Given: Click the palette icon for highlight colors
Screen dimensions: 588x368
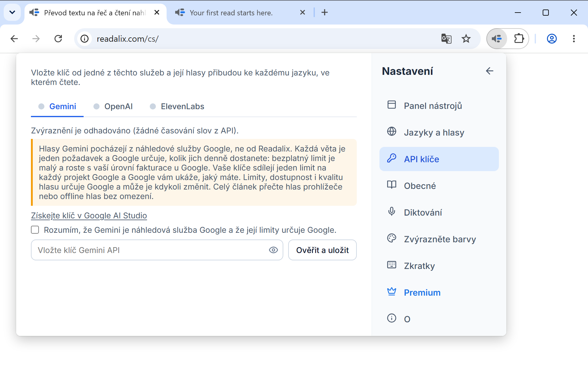Looking at the screenshot, I should click(392, 238).
